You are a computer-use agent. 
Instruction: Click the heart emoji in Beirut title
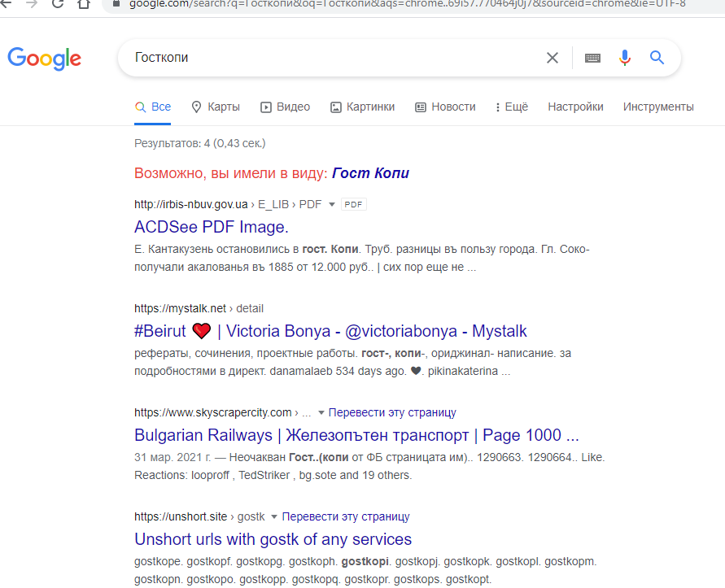click(202, 331)
